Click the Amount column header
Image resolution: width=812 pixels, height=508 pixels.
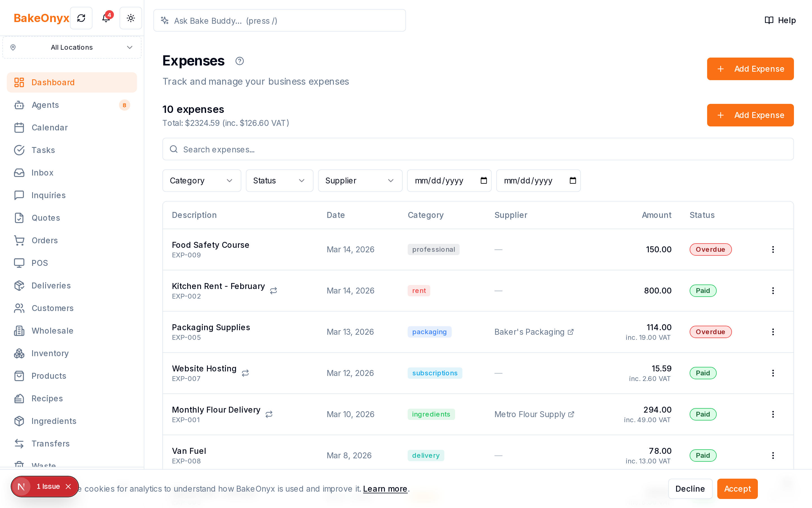coord(656,215)
